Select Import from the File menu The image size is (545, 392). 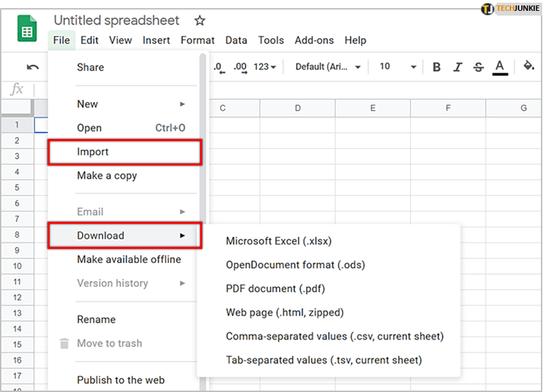pyautogui.click(x=93, y=152)
